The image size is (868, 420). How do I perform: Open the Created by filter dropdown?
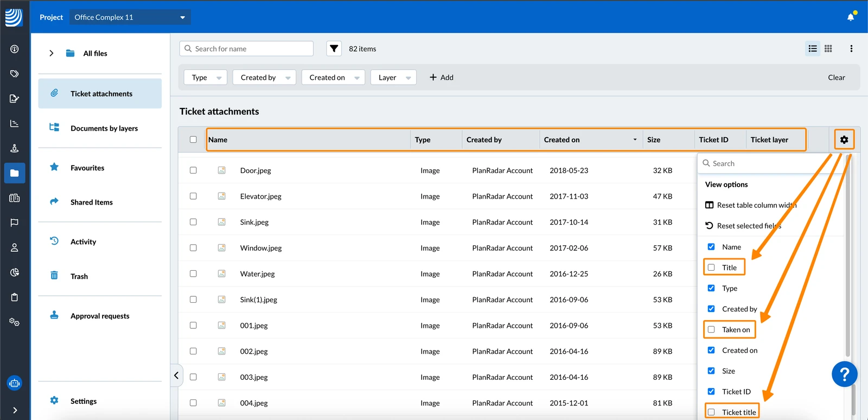(265, 78)
